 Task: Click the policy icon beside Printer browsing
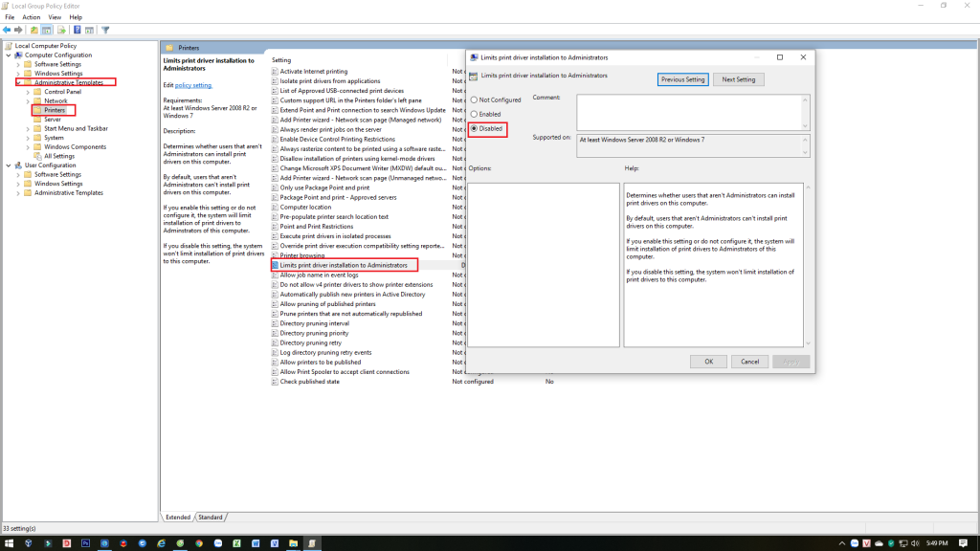tap(275, 255)
